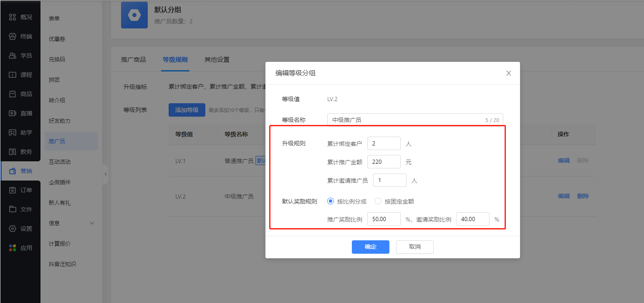Screen dimensions: 644x303
Task: Collapse the secondary sidebar with arrow handle
Action: 105,174
